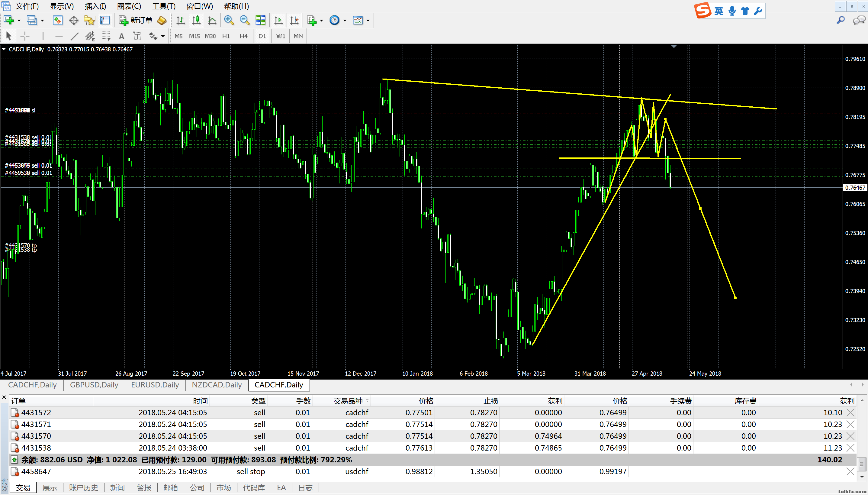Viewport: 868px width, 495px height.
Task: Open the templates dropdown arrow
Action: 368,21
